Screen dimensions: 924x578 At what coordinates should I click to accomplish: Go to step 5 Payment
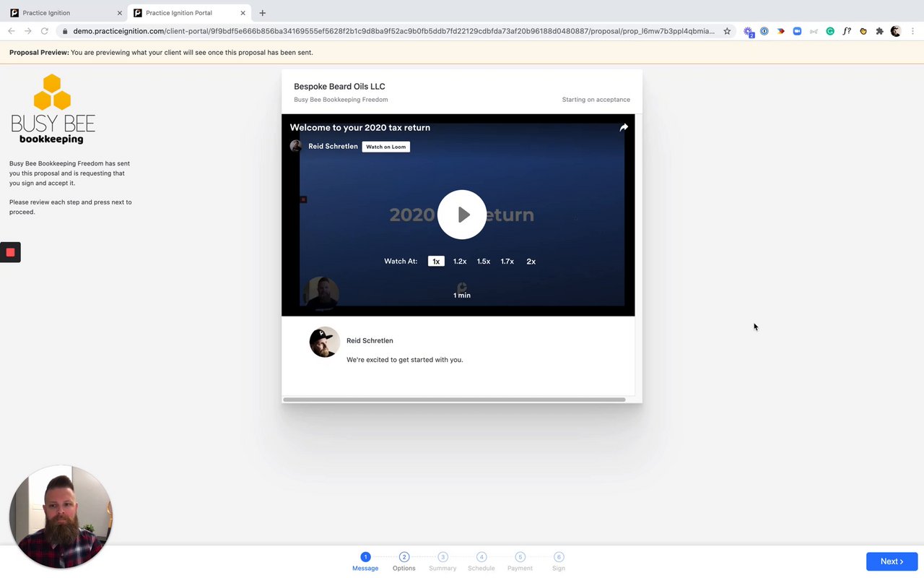520,562
